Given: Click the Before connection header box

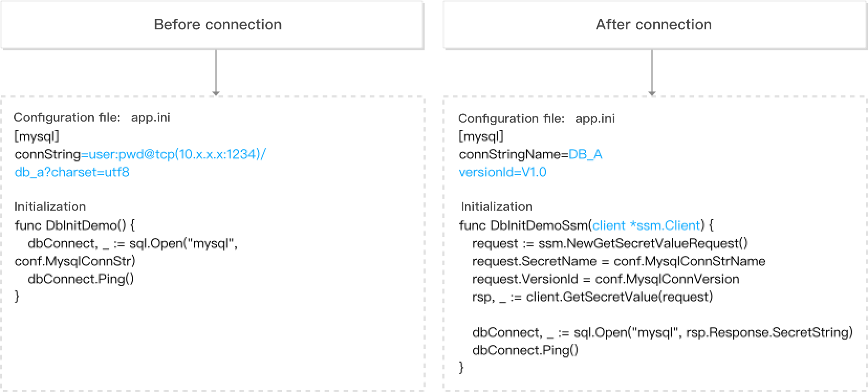Looking at the screenshot, I should pos(212,25).
